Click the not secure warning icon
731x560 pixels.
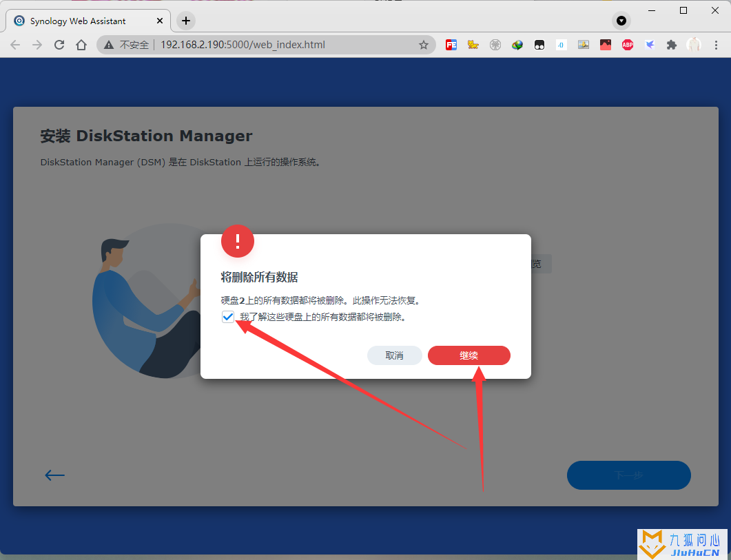109,45
